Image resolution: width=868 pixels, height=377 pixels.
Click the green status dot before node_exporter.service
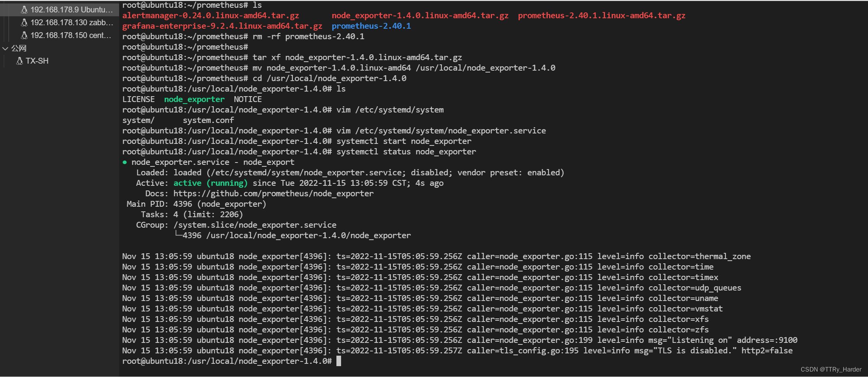pyautogui.click(x=125, y=162)
